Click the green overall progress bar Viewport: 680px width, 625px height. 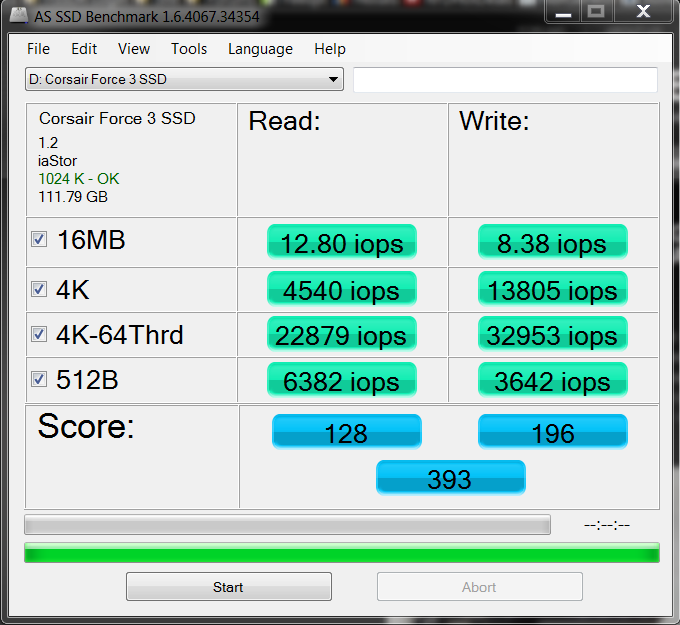point(341,552)
